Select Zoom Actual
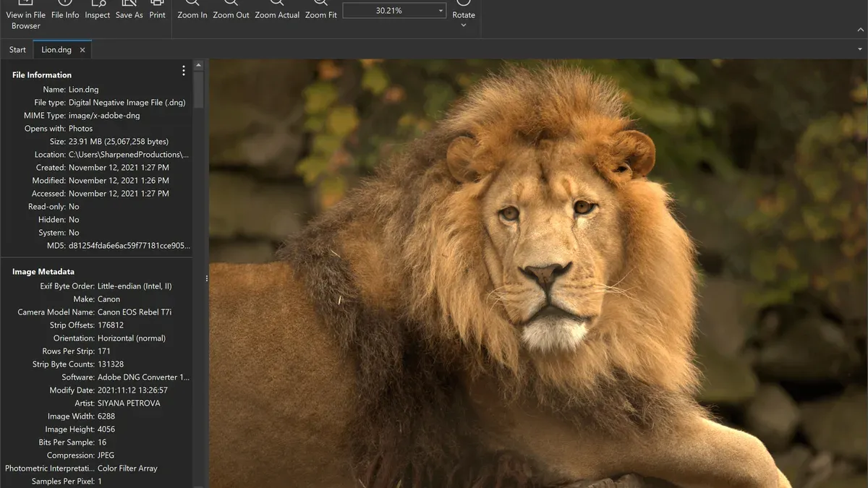 pyautogui.click(x=277, y=9)
